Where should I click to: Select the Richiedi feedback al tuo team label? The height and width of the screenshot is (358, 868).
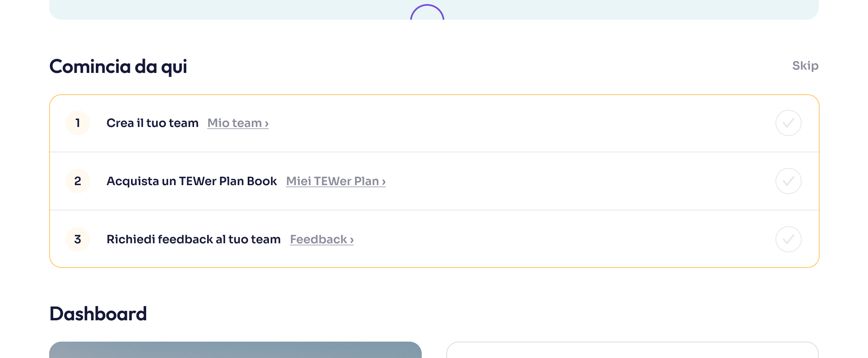point(193,239)
